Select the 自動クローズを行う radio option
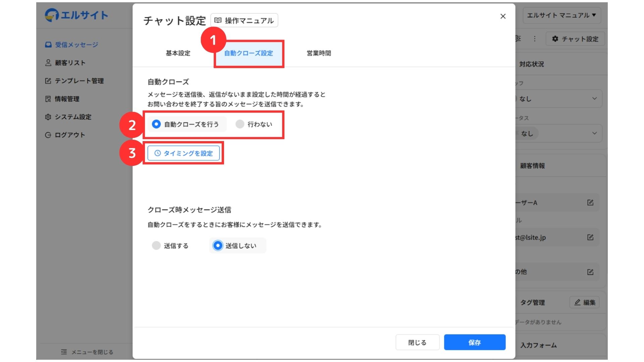 click(156, 124)
